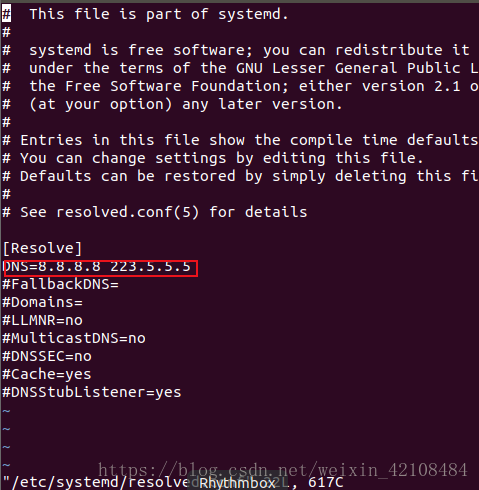
Task: Click the #DNSStubListener=yes line
Action: [92, 392]
